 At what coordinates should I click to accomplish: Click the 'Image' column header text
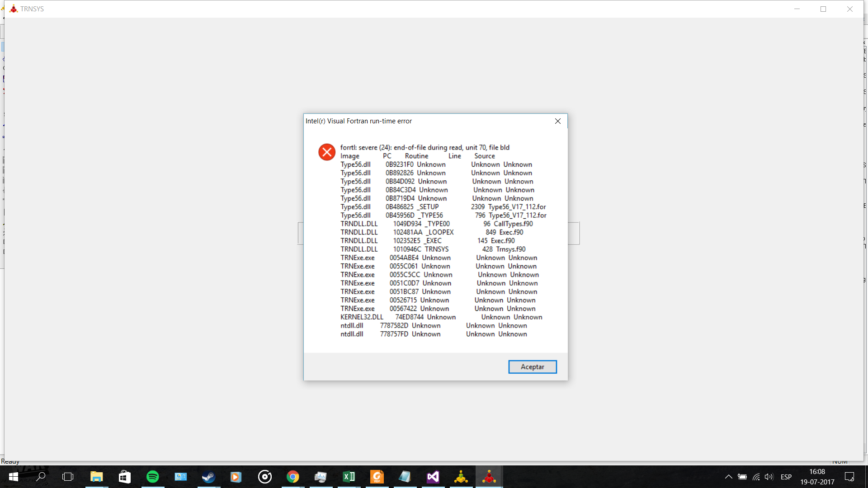click(350, 156)
